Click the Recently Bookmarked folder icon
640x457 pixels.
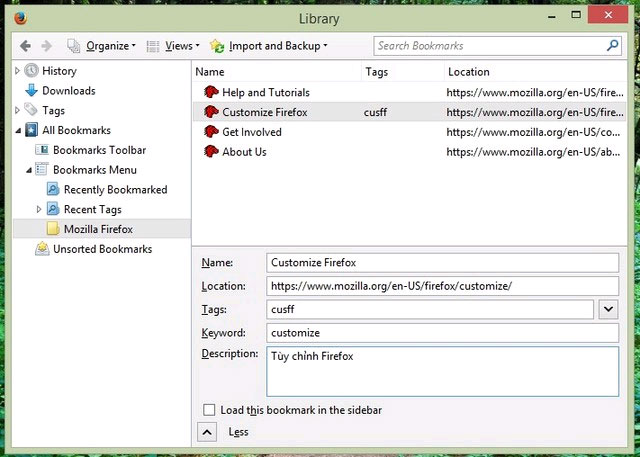(x=53, y=190)
